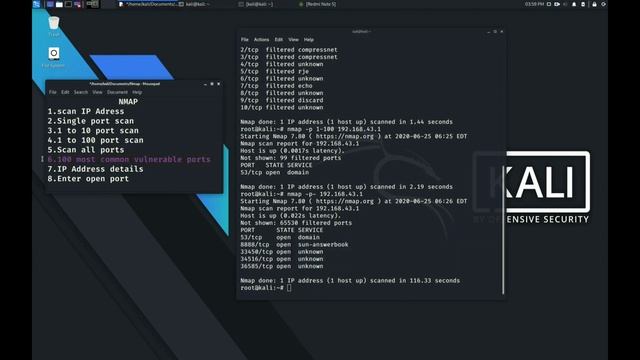Click terminal line '2/tcp filtered compressnet'
640x360 pixels.
point(289,50)
